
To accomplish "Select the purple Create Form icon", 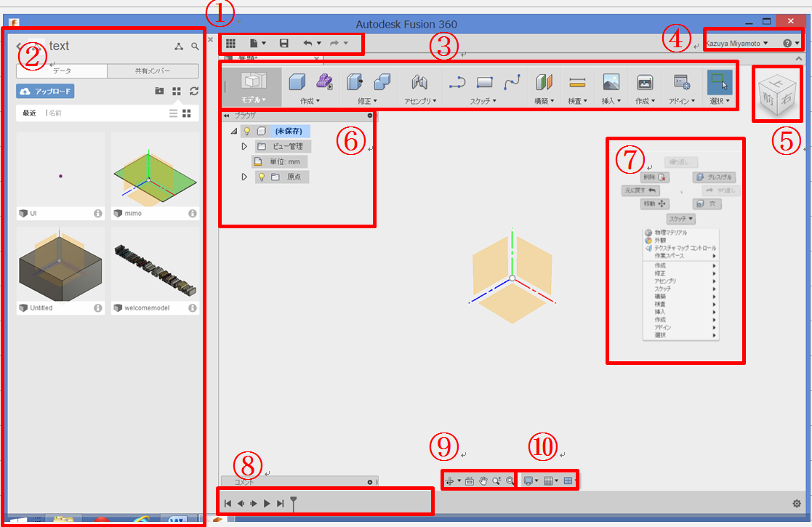I will click(x=325, y=82).
